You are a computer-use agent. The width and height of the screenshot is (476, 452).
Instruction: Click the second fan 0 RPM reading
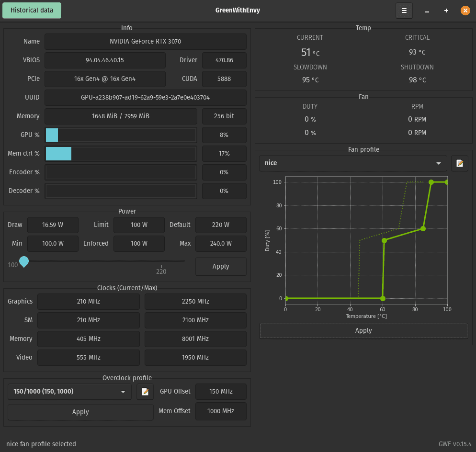coord(417,133)
